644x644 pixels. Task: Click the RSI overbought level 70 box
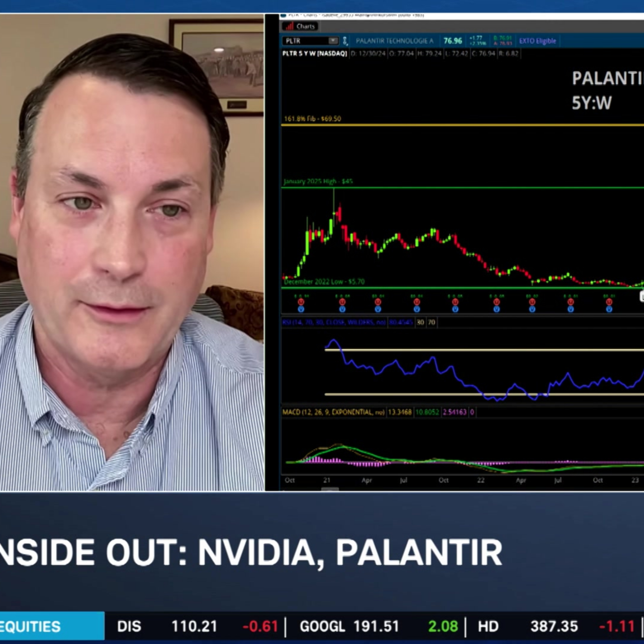[x=431, y=322]
